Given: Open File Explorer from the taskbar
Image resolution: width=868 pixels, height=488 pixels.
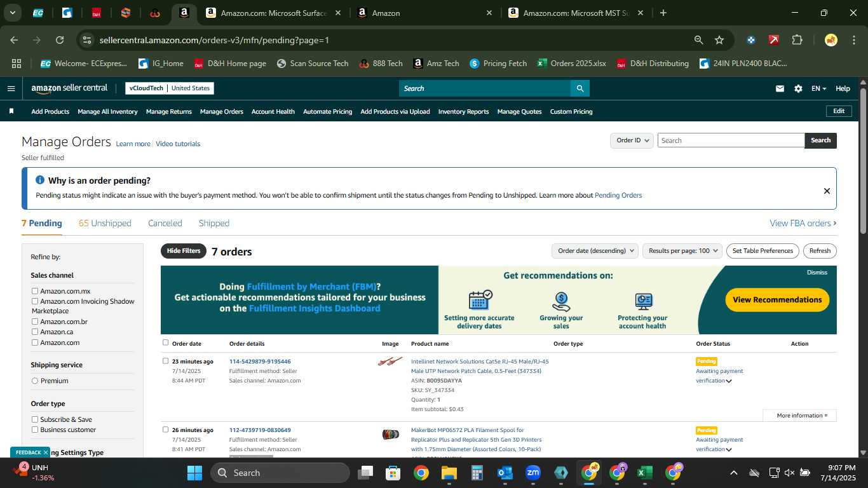Looking at the screenshot, I should click(449, 473).
